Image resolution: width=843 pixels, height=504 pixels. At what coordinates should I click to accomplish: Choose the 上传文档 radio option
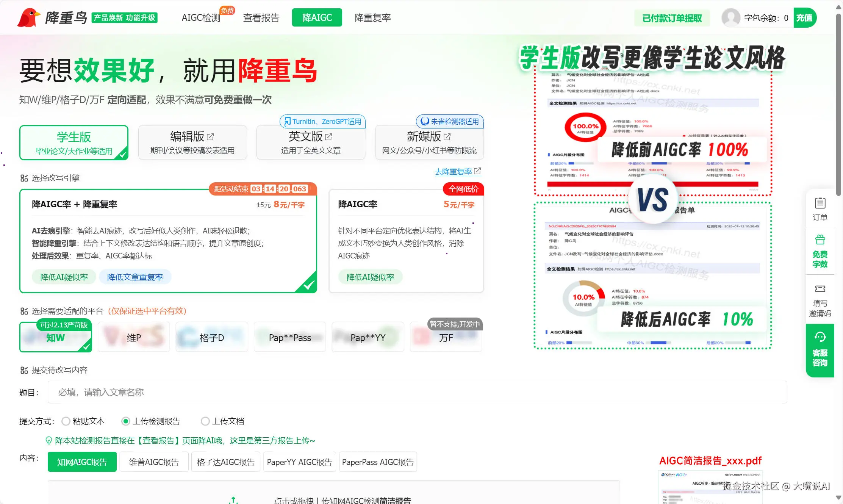pos(205,421)
